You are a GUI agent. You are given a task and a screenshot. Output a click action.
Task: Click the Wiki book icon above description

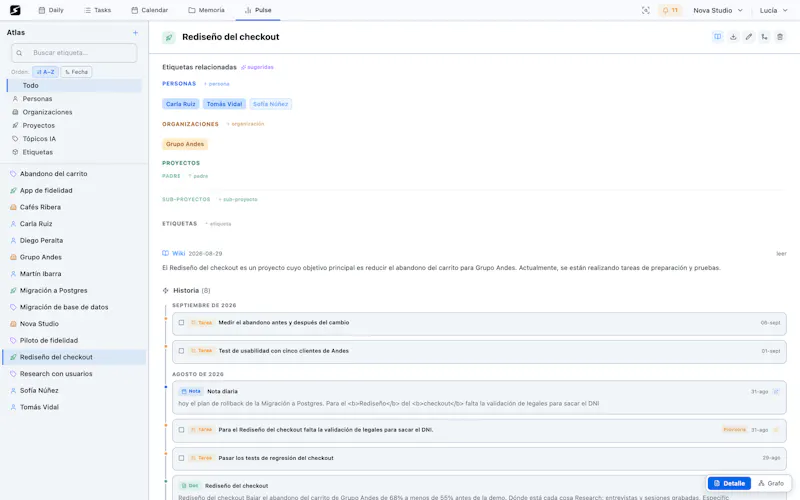coord(165,253)
